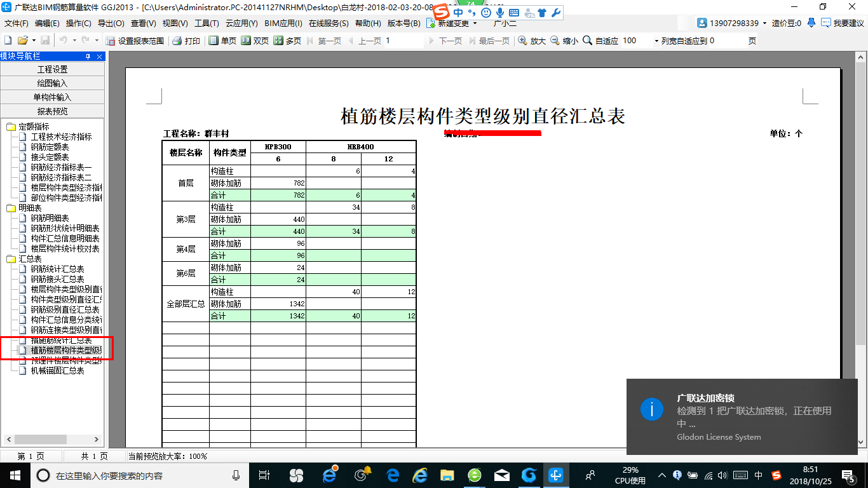The image size is (868, 488).
Task: Click the taskbar search box
Action: pos(140,475)
